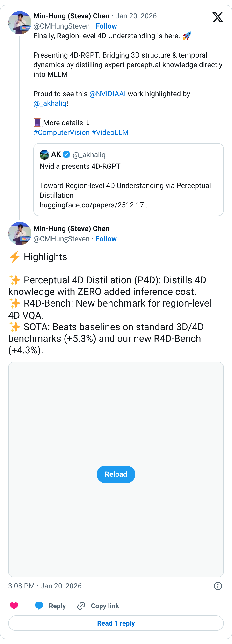Follow @CMHungSteven in the second tweet
The height and width of the screenshot is (644, 232).
click(106, 239)
